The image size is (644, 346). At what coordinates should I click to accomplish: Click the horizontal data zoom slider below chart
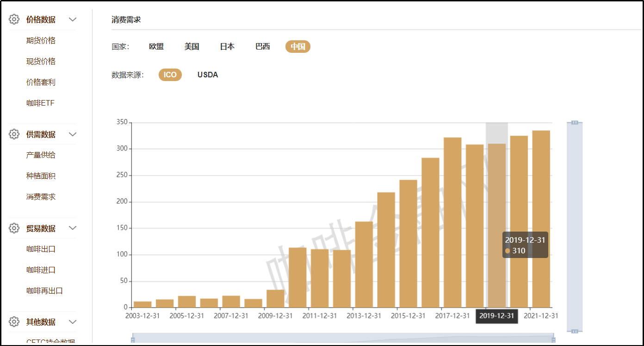(343, 338)
